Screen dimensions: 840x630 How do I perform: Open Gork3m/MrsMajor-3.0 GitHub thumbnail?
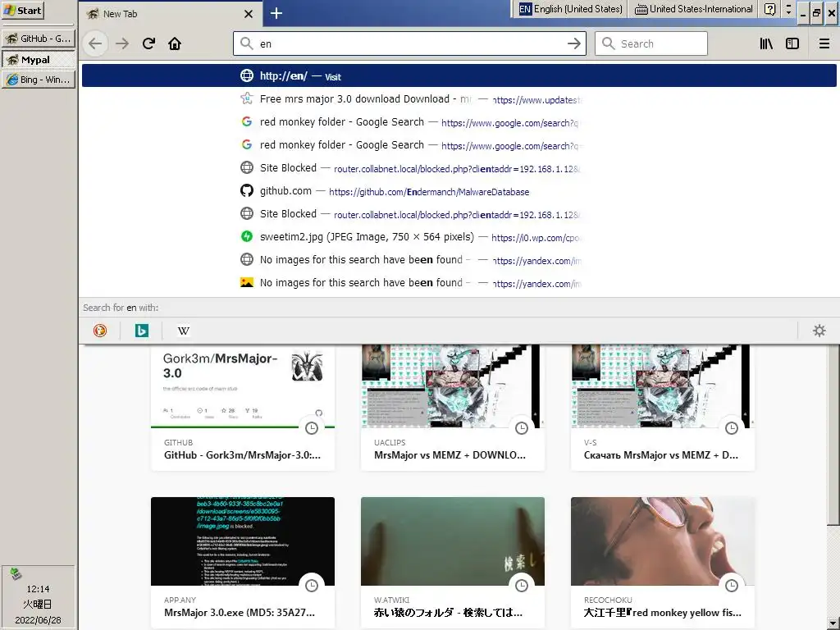(243, 386)
